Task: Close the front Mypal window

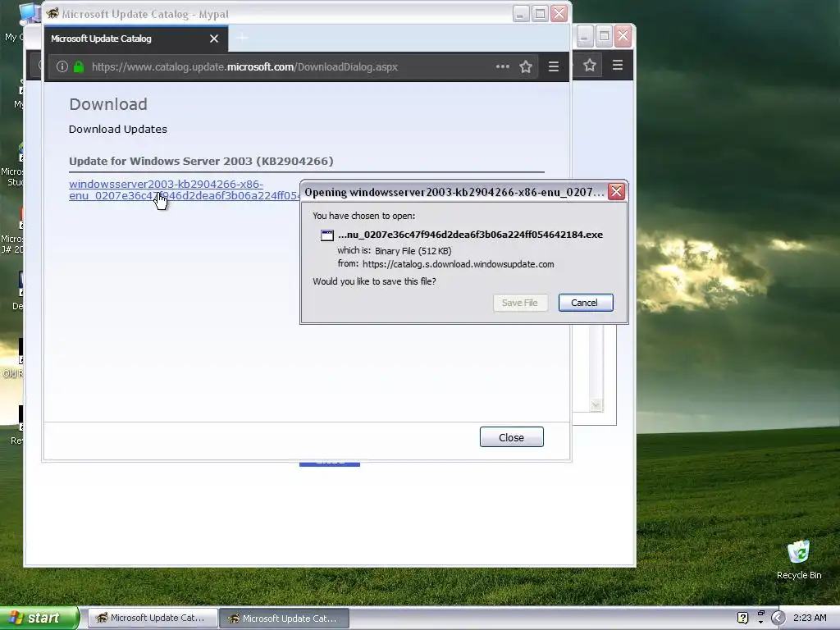Action: click(x=559, y=13)
